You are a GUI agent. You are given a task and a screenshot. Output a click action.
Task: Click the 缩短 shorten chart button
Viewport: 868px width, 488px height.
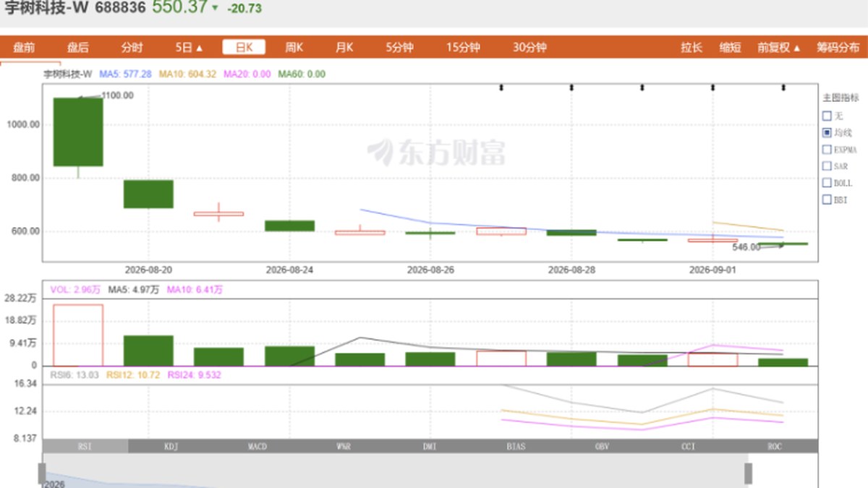pyautogui.click(x=730, y=48)
